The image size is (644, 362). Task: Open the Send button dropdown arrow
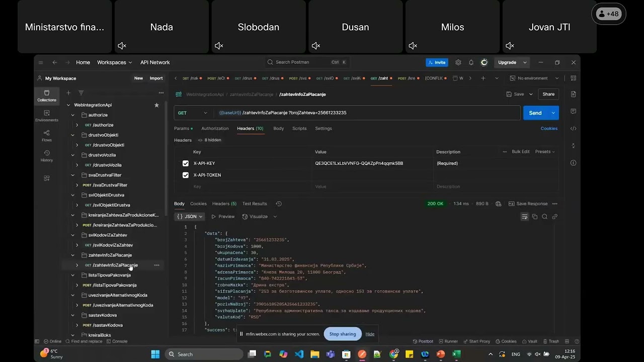[x=553, y=113]
